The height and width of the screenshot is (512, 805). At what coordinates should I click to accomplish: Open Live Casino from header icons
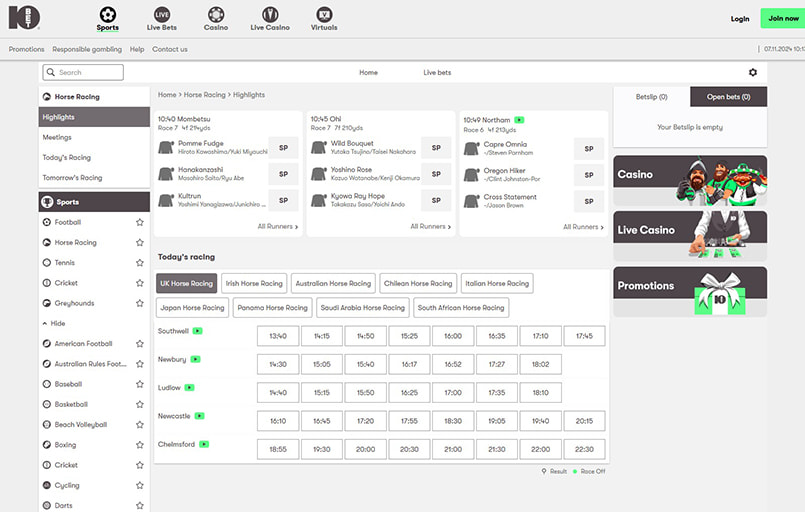click(x=270, y=15)
